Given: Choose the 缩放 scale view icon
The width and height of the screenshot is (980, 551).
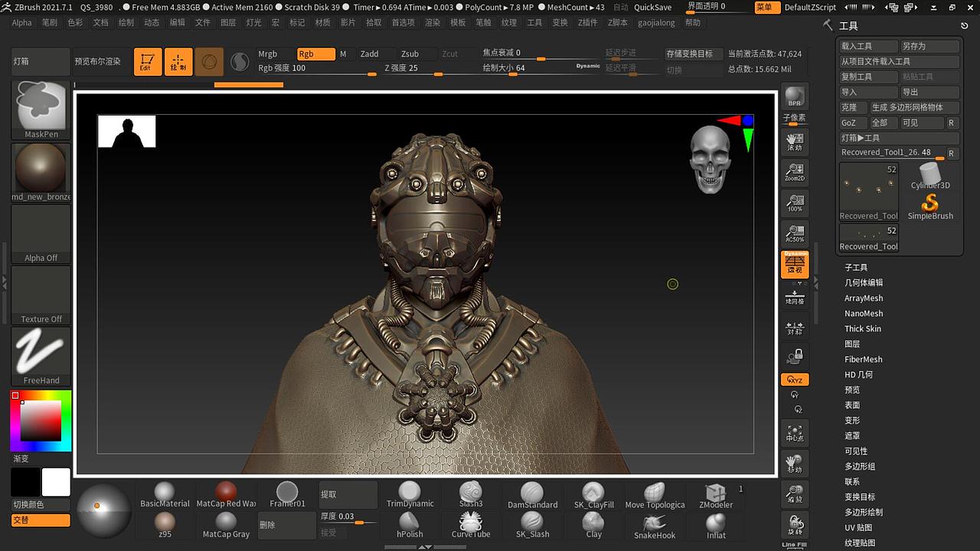Looking at the screenshot, I should pyautogui.click(x=795, y=494).
